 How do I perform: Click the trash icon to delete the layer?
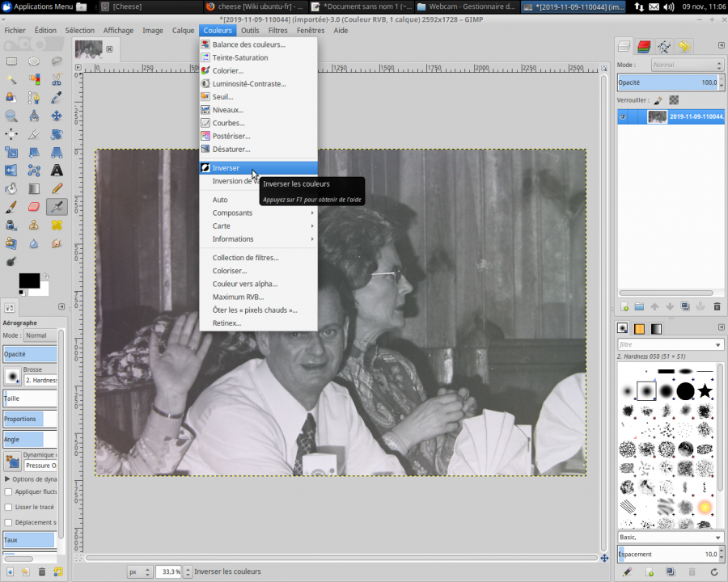coord(717,306)
